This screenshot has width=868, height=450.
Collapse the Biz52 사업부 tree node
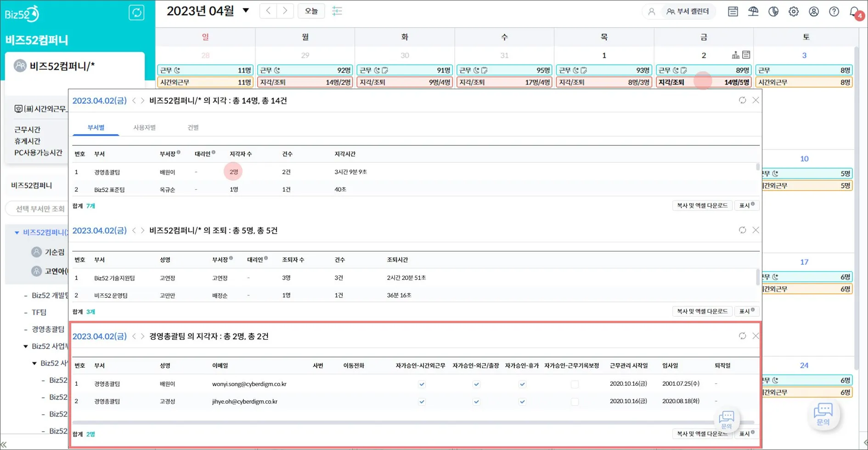(x=26, y=346)
